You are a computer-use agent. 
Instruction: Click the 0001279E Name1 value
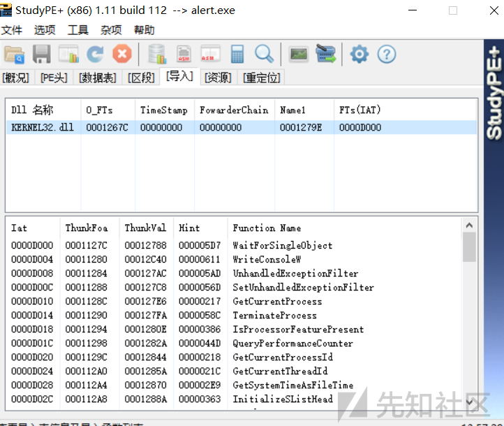[301, 127]
